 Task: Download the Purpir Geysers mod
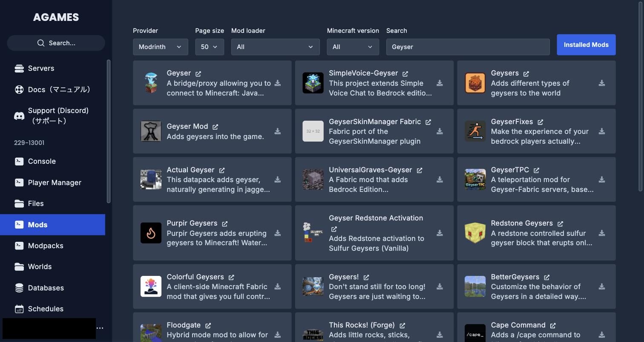[x=278, y=233]
